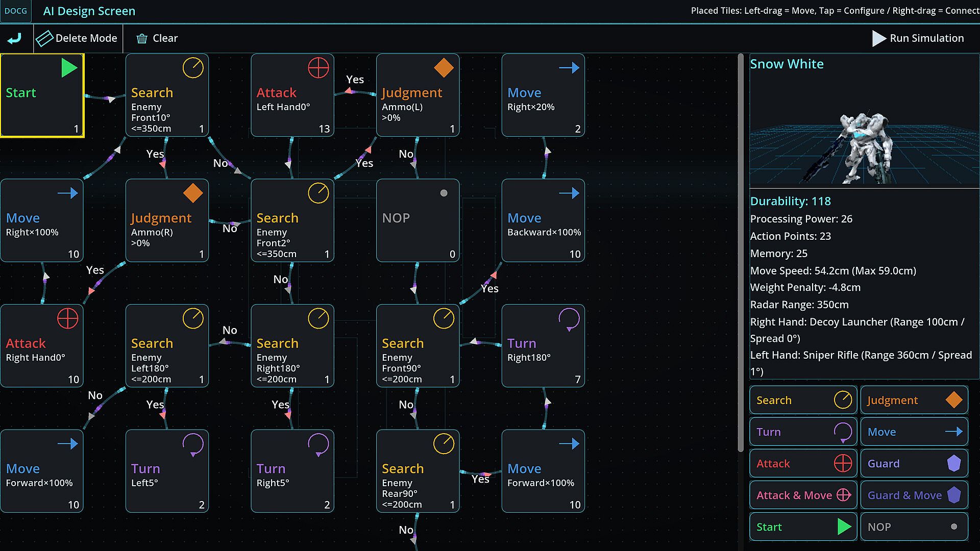Image resolution: width=980 pixels, height=551 pixels.
Task: Open the Turn Right5° tile
Action: click(x=292, y=471)
